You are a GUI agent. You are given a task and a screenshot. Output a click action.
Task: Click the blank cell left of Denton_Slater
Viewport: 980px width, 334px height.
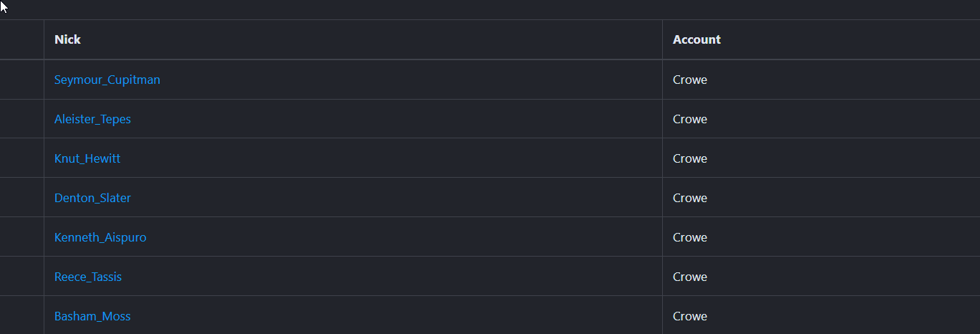21,198
